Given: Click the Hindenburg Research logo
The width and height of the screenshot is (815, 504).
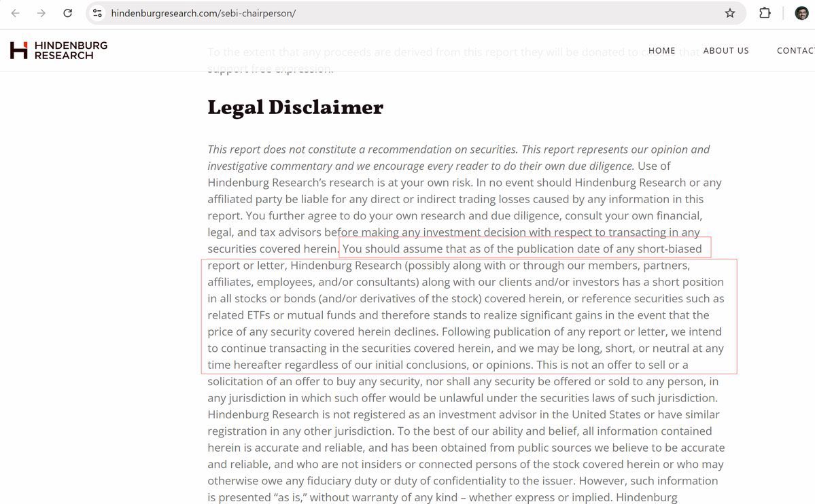Looking at the screenshot, I should pyautogui.click(x=58, y=50).
